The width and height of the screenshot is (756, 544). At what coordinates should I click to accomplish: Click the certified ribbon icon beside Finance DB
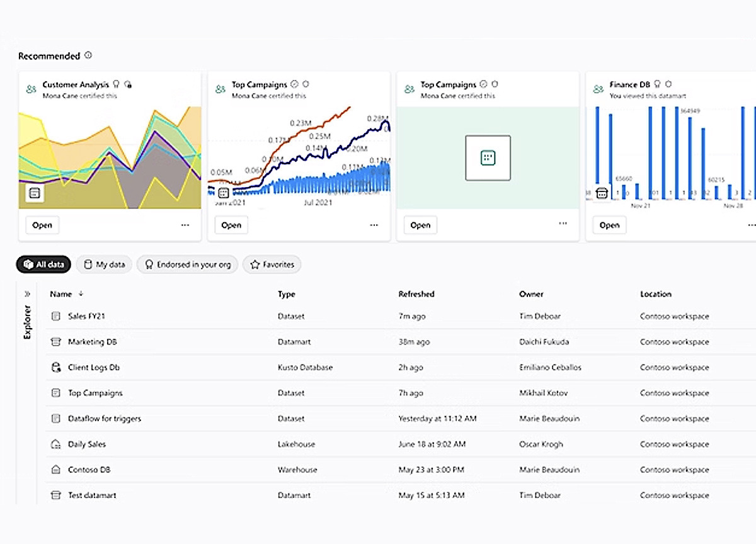pyautogui.click(x=658, y=84)
